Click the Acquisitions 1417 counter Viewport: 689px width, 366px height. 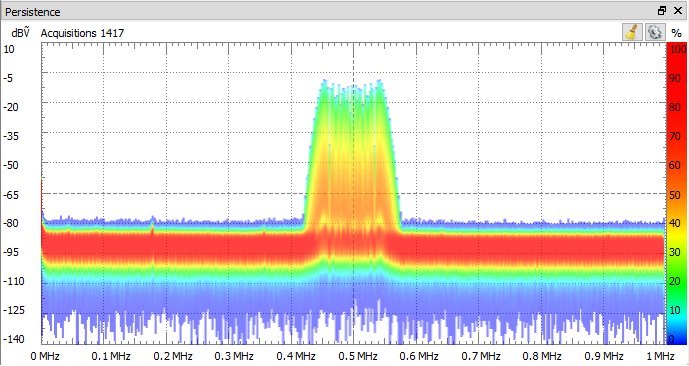[x=83, y=33]
